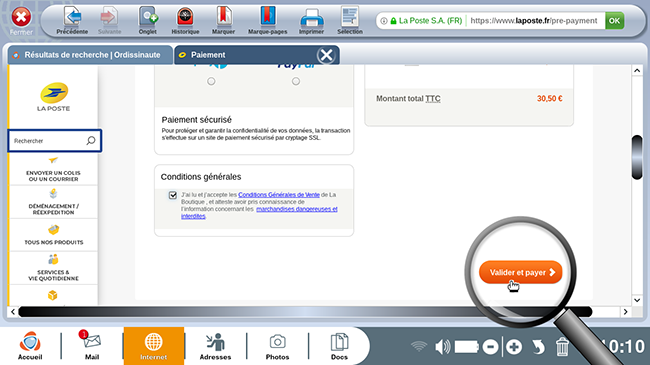Viewport: 650px width, 365px height.
Task: Open the Historique browsing history
Action: [x=185, y=21]
